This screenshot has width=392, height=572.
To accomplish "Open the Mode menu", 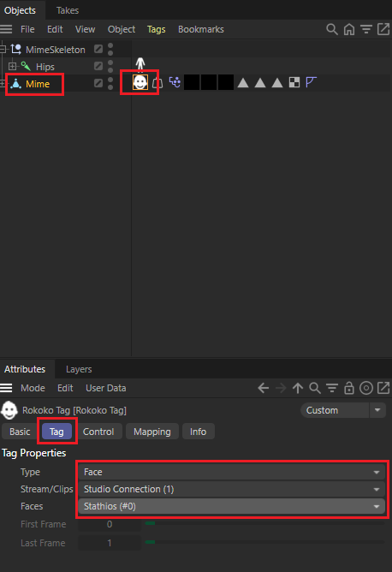I will point(33,388).
